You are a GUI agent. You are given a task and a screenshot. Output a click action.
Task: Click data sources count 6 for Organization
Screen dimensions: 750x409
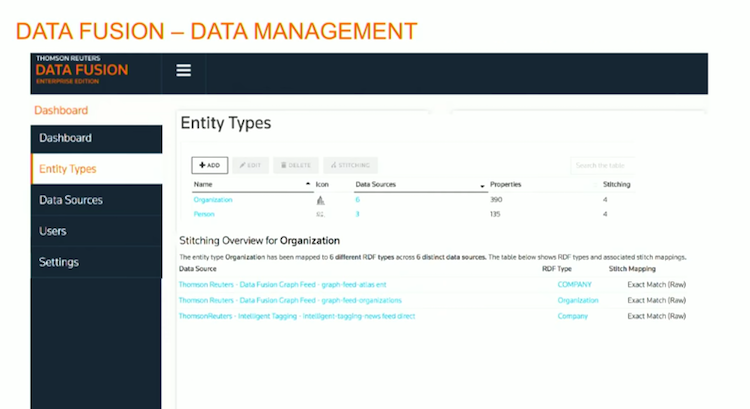pyautogui.click(x=357, y=200)
